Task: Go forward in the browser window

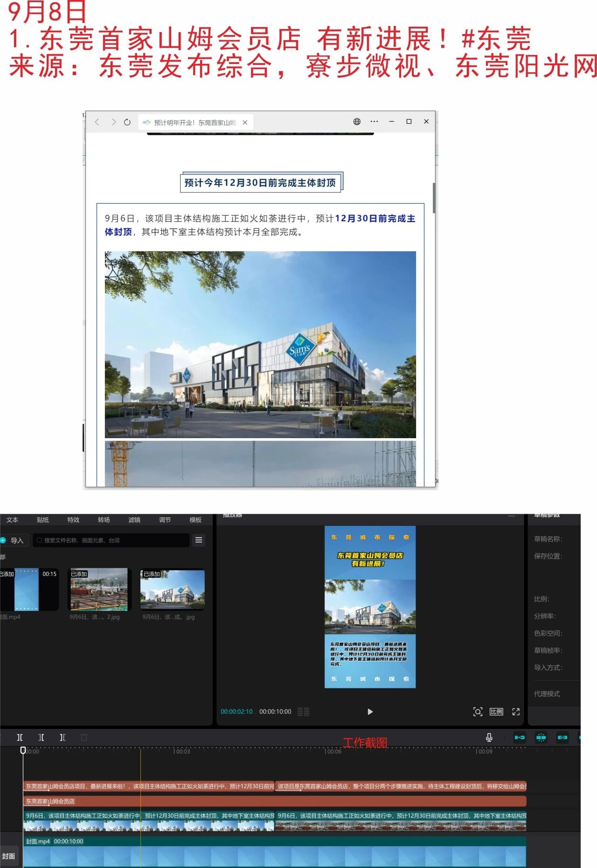Action: click(113, 122)
